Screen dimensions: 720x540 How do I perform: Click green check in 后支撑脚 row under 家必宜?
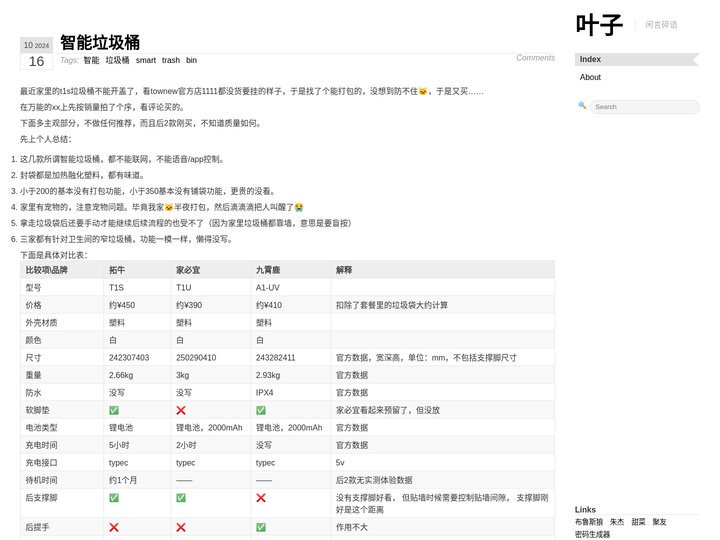[181, 498]
